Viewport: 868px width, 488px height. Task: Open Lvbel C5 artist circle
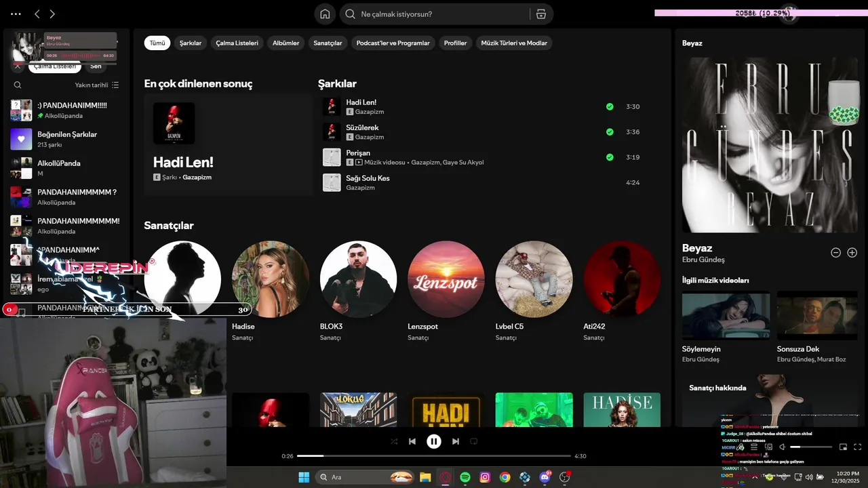click(534, 279)
